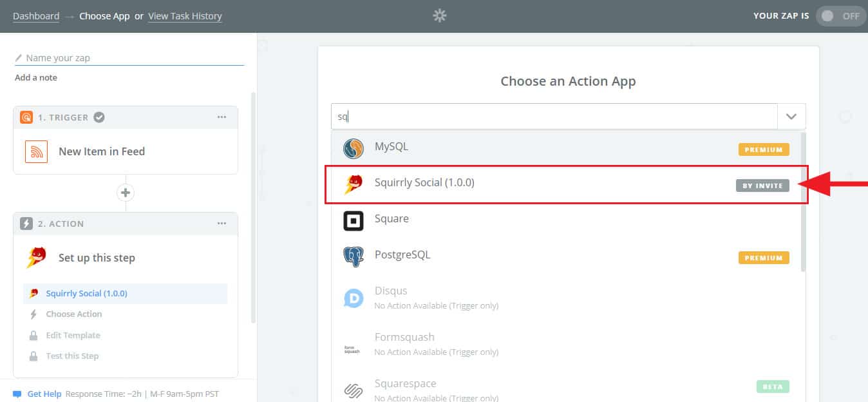The image size is (868, 402).
Task: Open the Get Help link
Action: 44,394
